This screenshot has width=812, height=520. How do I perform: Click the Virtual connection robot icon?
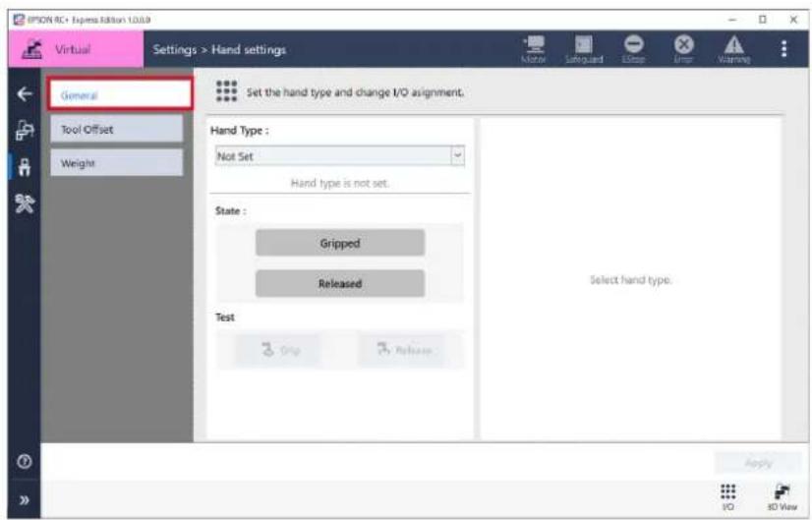(32, 49)
